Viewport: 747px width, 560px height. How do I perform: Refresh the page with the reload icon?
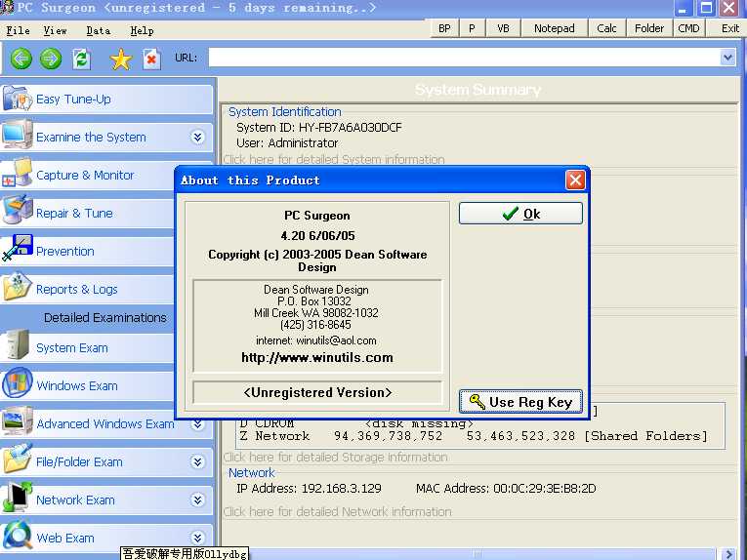click(81, 59)
